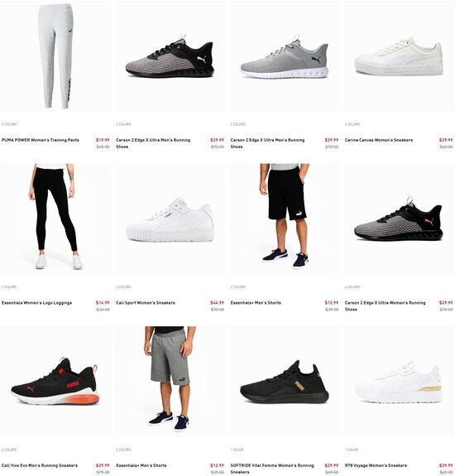This screenshot has height=476, width=455.
Task: View the gray Essentials+ Men's Shorts photo
Action: 170,382
